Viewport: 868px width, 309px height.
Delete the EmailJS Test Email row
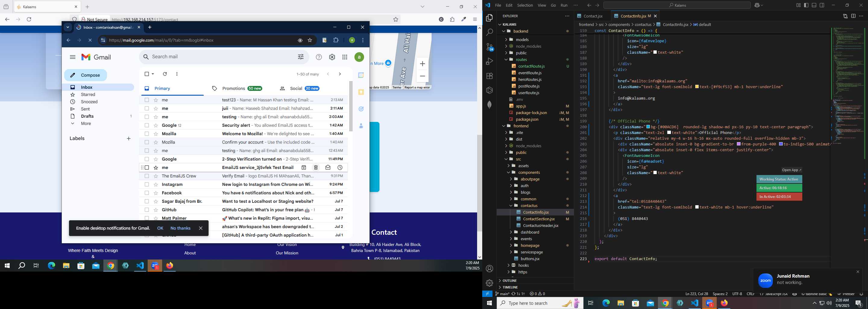tap(316, 168)
